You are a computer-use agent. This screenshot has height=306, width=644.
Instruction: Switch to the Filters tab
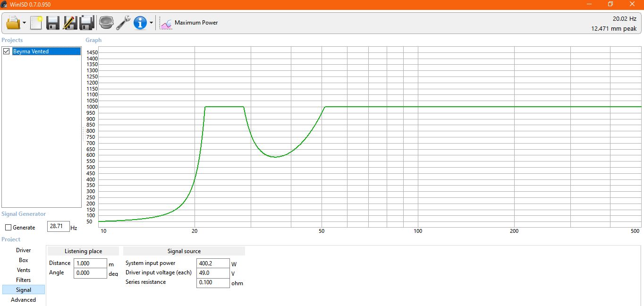24,280
